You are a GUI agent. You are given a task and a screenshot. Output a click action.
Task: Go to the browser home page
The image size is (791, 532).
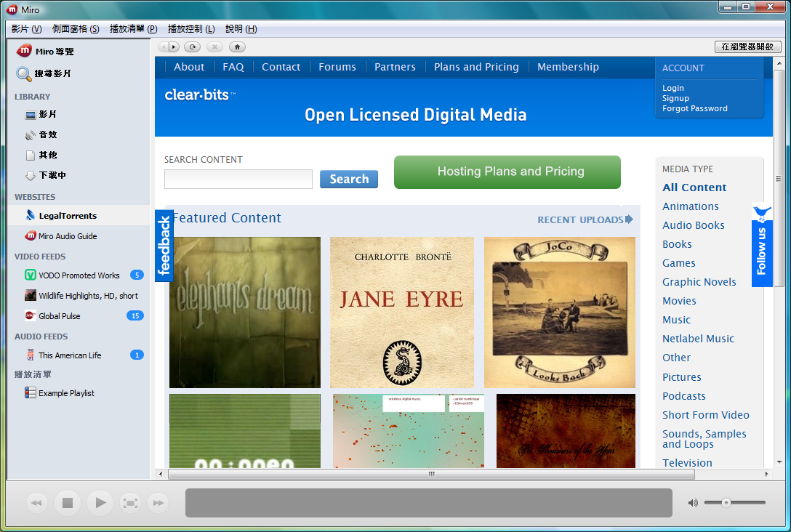click(x=237, y=47)
